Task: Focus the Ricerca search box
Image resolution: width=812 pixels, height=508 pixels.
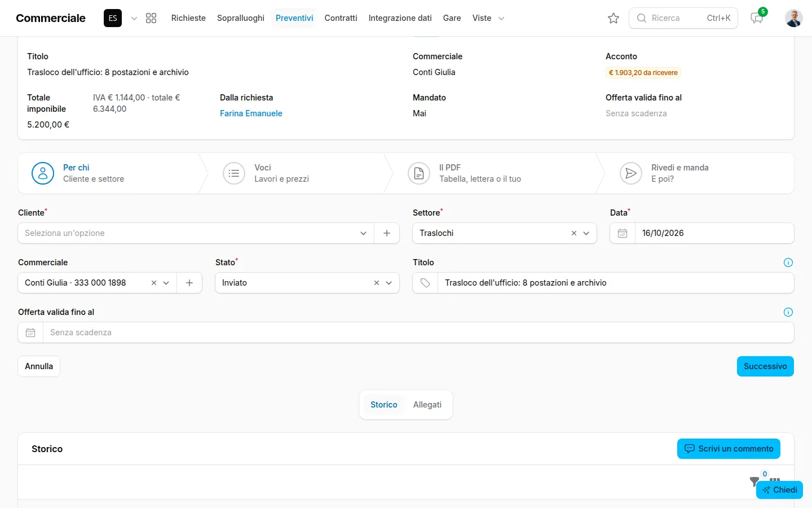Action: tap(683, 18)
